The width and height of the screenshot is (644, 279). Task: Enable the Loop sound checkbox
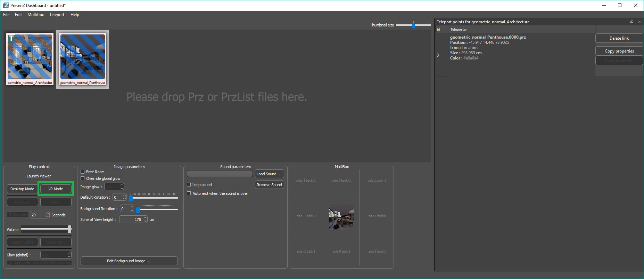189,185
